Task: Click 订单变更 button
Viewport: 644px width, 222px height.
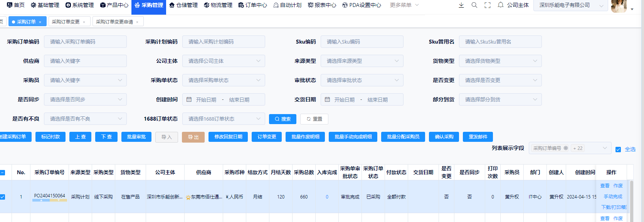Action: 267,137
